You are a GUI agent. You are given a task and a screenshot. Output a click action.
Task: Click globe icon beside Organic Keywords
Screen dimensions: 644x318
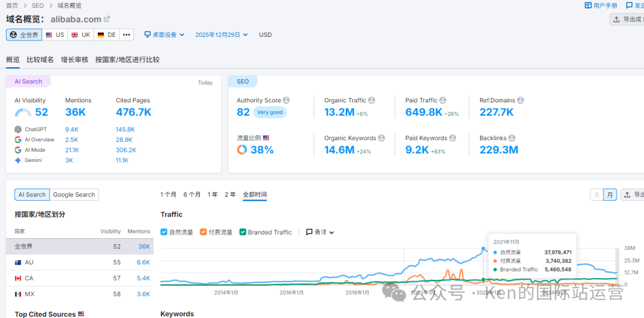(381, 138)
